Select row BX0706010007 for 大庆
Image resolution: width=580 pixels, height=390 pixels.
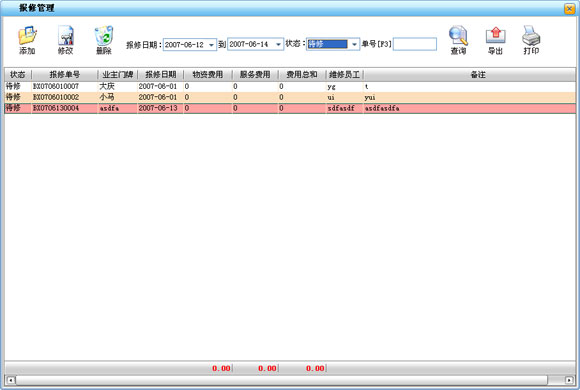pyautogui.click(x=290, y=86)
